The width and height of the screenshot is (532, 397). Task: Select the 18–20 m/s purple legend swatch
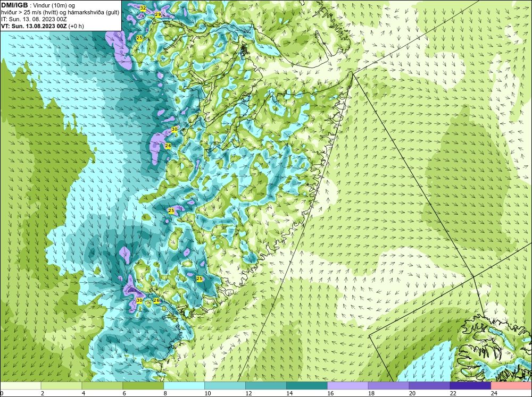388,386
